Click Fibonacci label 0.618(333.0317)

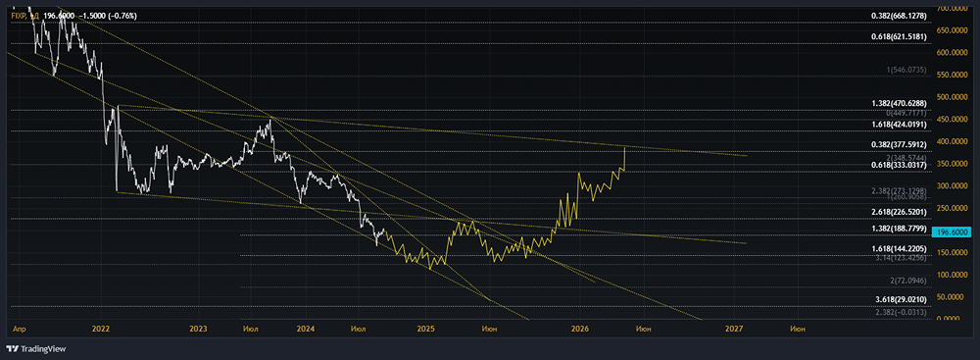898,166
